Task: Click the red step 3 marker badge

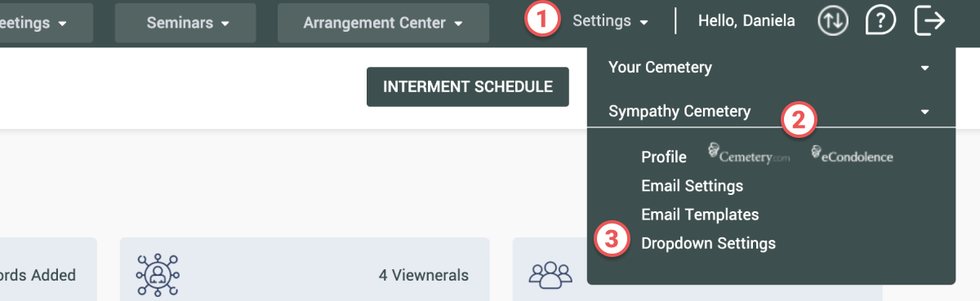Action: [612, 240]
